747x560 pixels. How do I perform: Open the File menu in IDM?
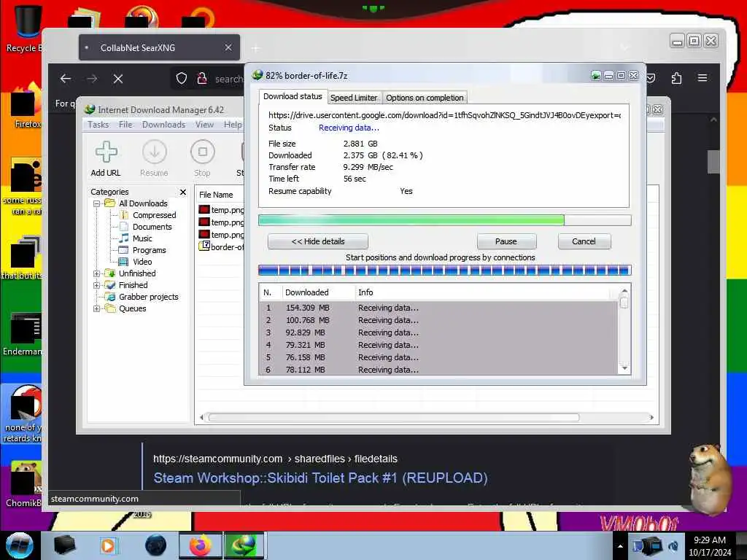[125, 125]
